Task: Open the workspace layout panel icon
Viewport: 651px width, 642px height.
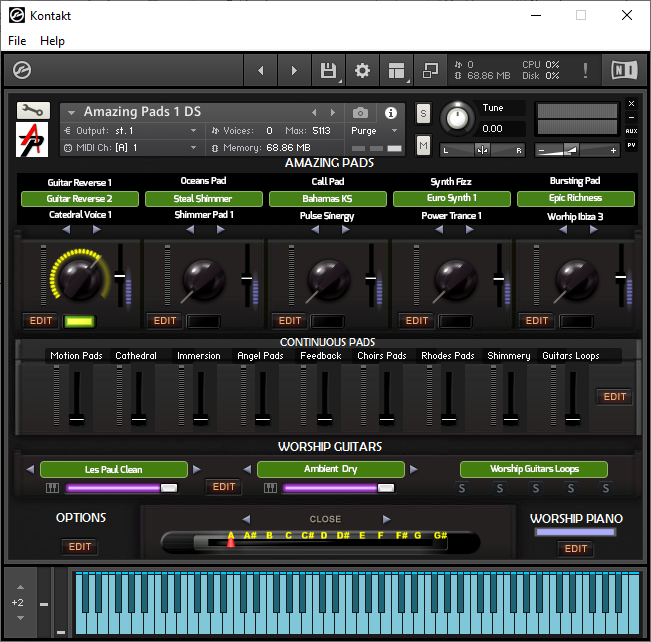Action: 396,71
